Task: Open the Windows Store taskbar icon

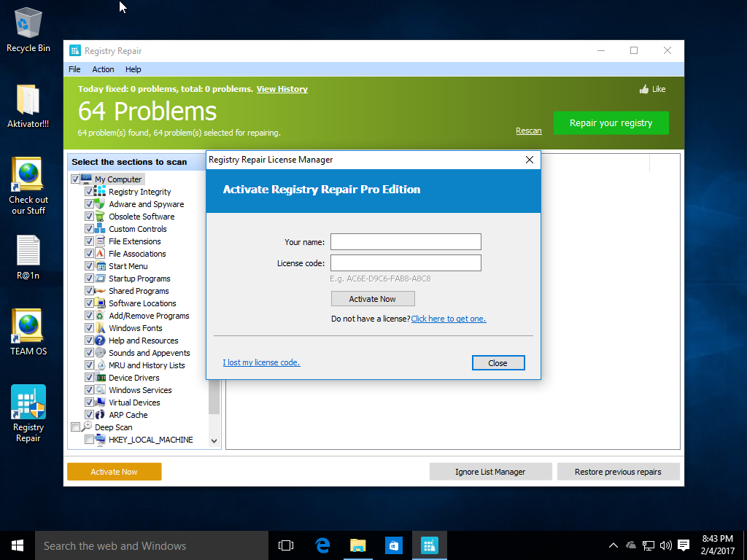Action: click(x=393, y=545)
